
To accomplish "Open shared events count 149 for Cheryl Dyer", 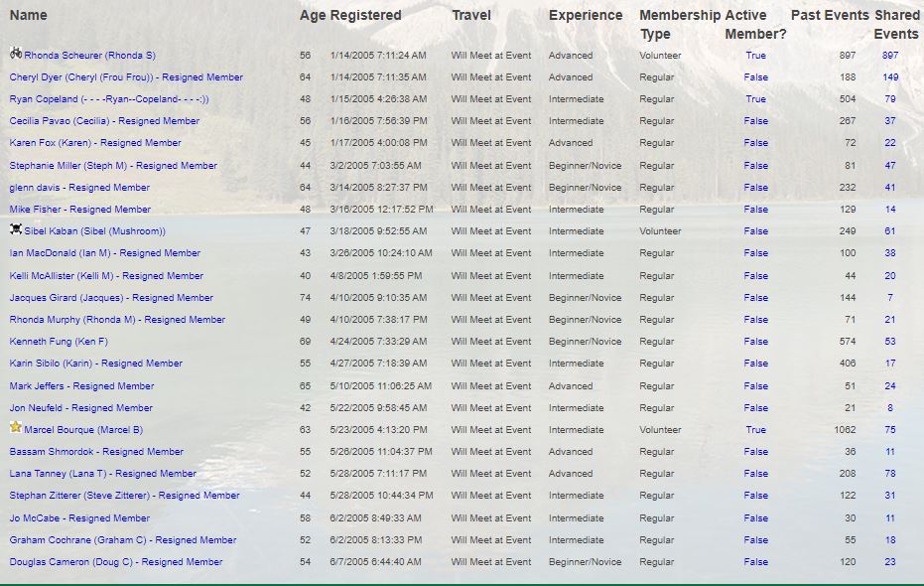I will point(890,77).
